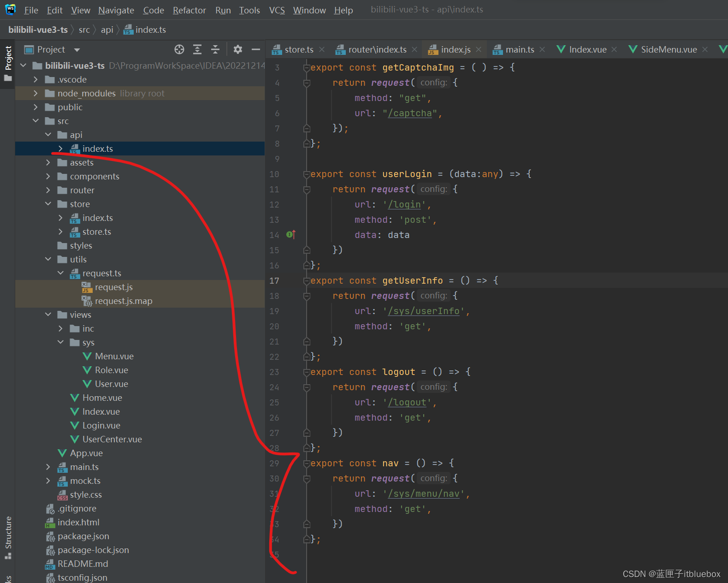Click the locate/select opened file crosshair icon
Image resolution: width=728 pixels, height=583 pixels.
pyautogui.click(x=179, y=49)
